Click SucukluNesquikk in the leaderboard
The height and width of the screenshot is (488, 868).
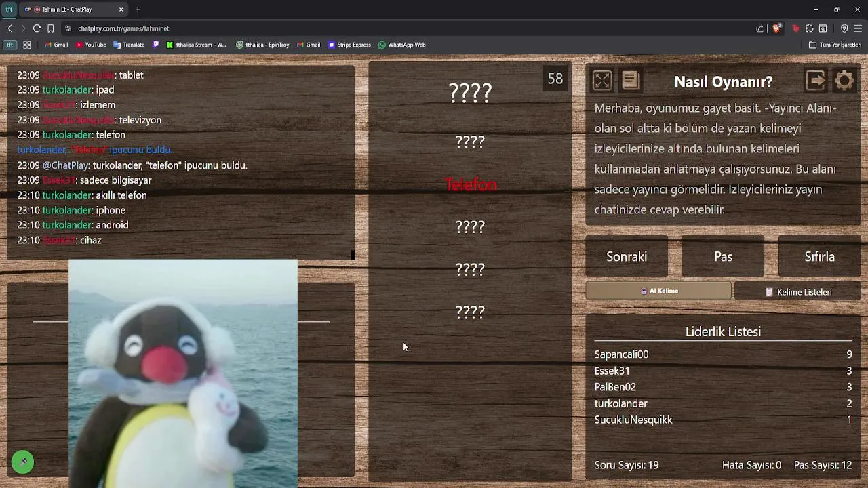click(x=633, y=420)
